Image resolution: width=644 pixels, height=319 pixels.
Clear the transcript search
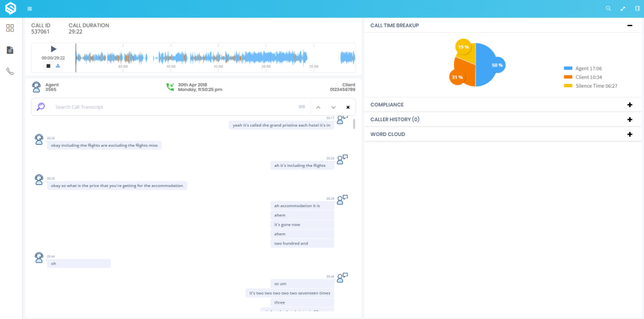point(348,107)
